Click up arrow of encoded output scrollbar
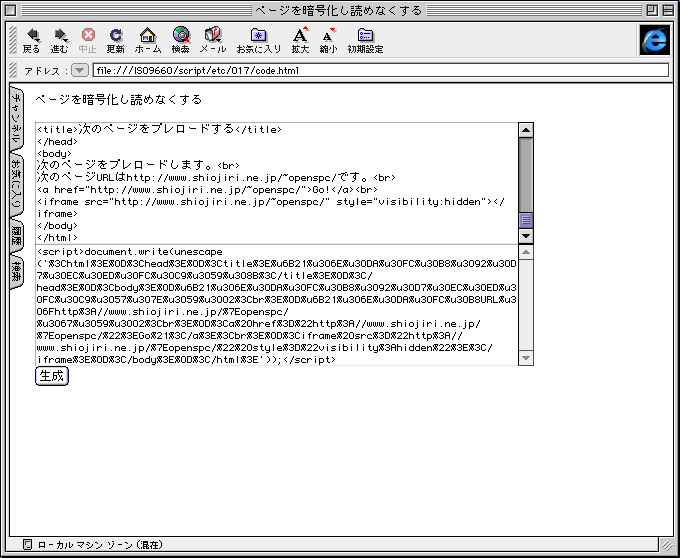Viewport: 680px width, 558px height. click(526, 252)
